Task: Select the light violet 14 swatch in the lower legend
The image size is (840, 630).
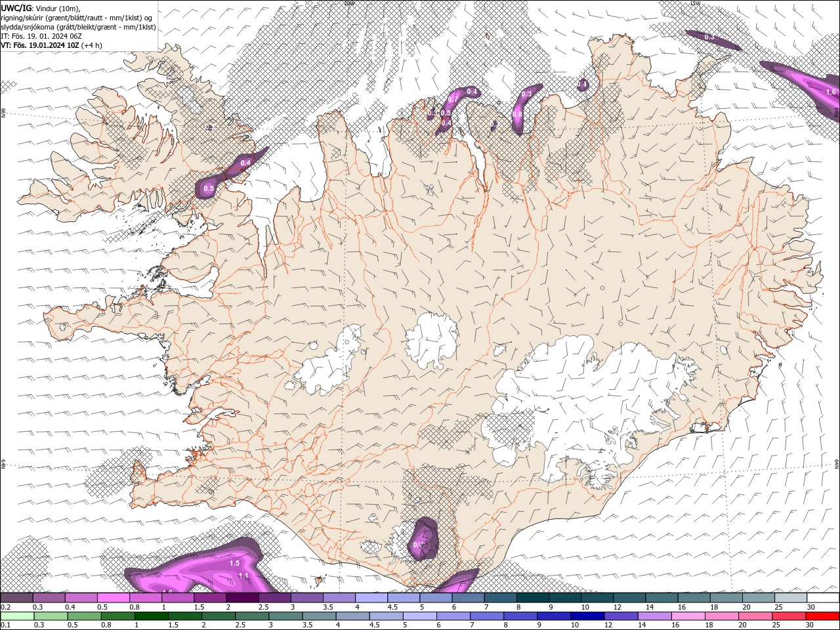Action: tap(654, 616)
